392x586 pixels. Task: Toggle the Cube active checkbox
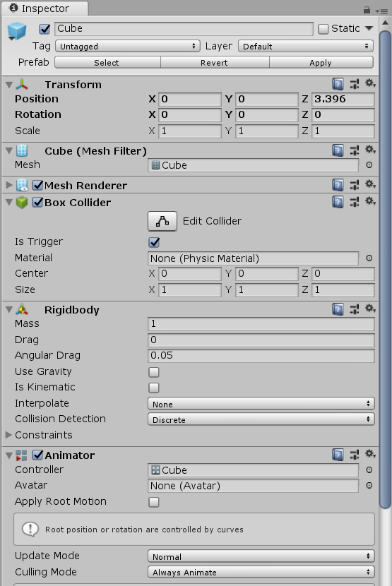pos(45,29)
